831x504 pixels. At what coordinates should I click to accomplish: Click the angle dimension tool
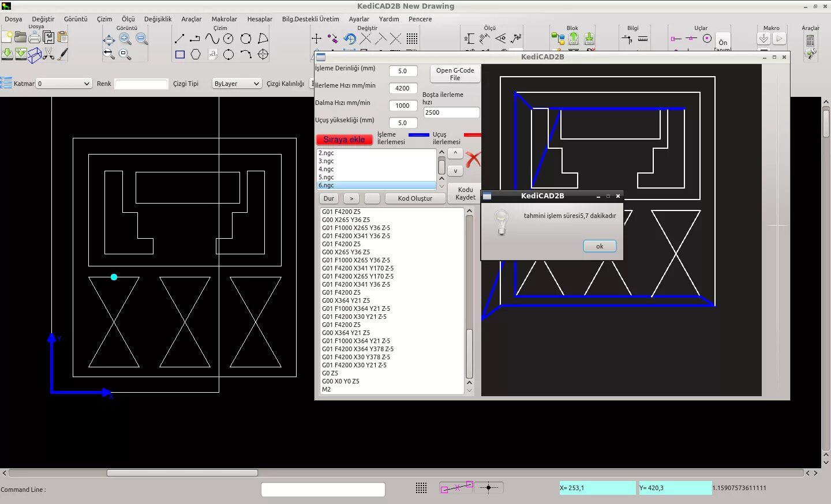500,39
